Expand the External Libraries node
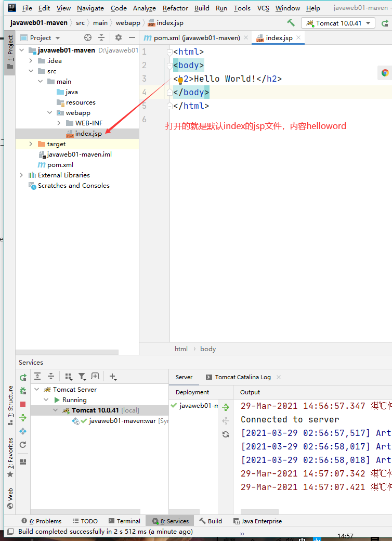The width and height of the screenshot is (392, 541). click(x=22, y=175)
